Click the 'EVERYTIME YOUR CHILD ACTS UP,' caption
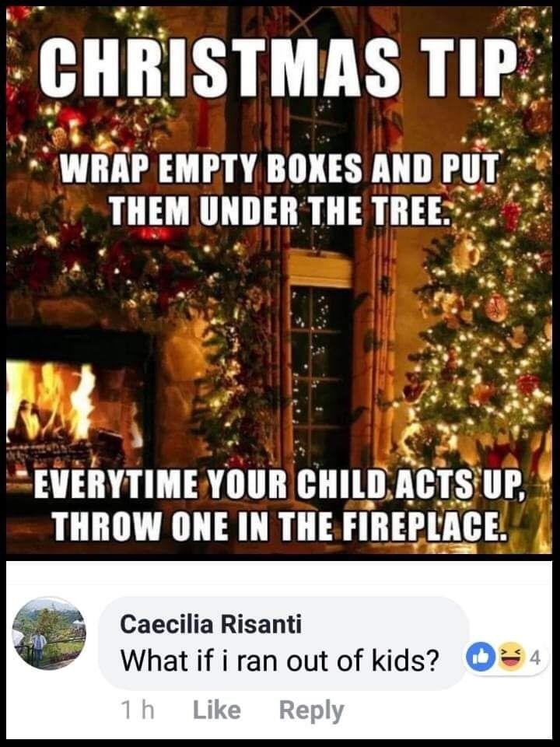560x747 pixels. point(280,488)
